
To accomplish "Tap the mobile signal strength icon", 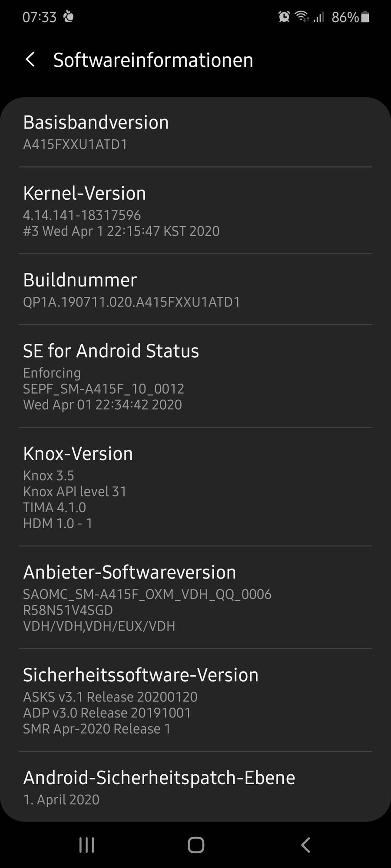I will click(319, 17).
